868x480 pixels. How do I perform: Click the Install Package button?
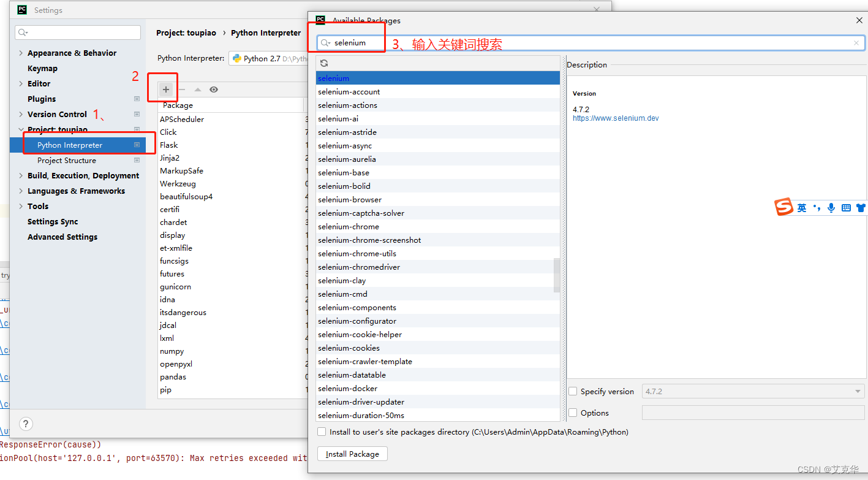pyautogui.click(x=352, y=454)
